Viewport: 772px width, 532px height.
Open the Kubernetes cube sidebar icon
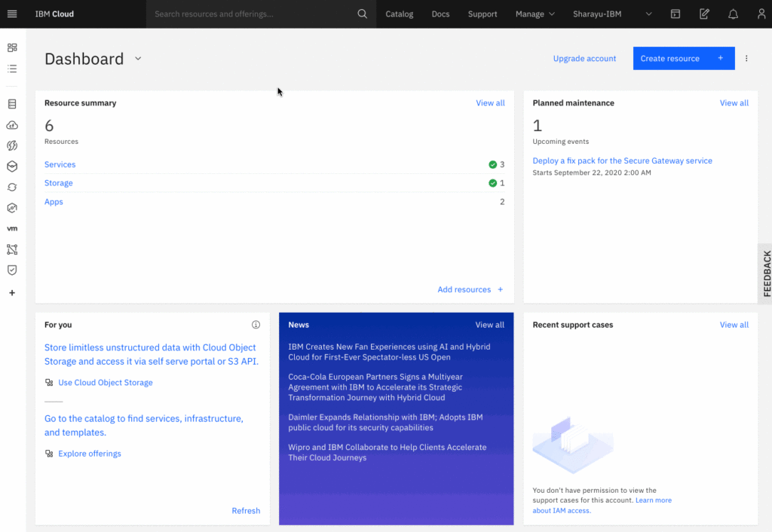click(x=12, y=167)
